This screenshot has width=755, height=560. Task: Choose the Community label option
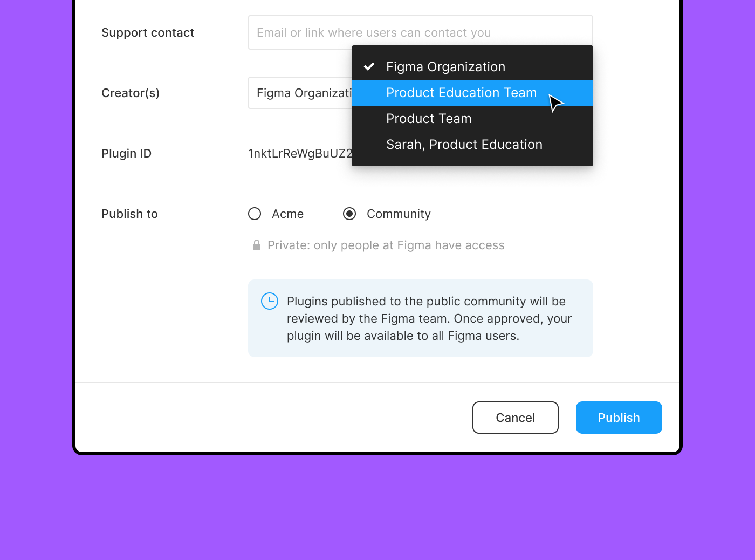click(x=399, y=214)
